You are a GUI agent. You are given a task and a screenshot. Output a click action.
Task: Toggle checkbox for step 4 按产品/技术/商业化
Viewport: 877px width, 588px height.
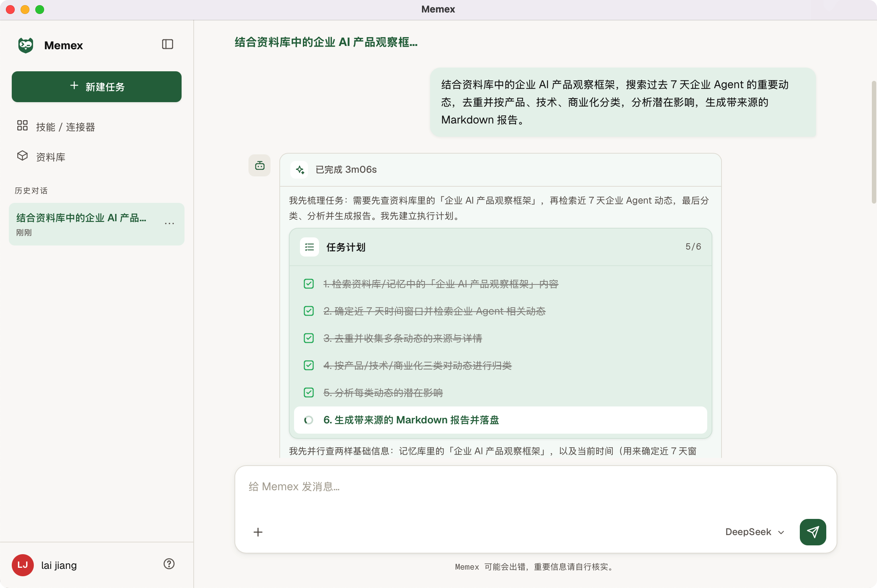coord(309,366)
